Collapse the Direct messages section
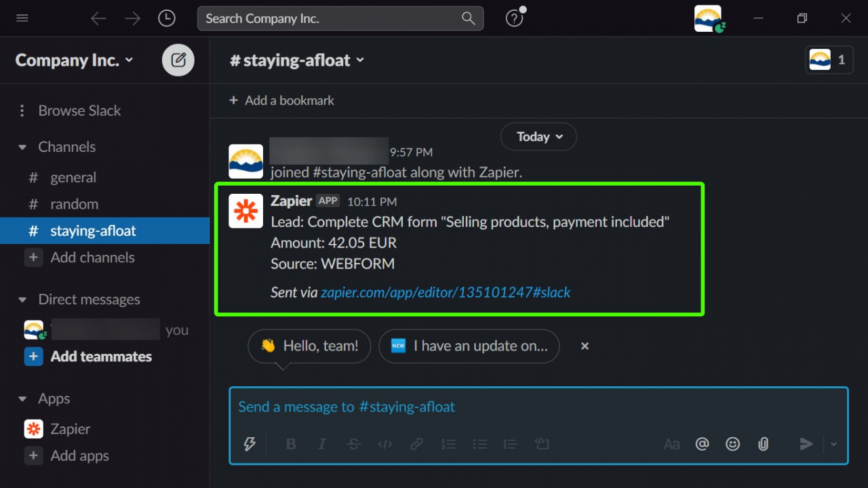This screenshot has height=488, width=868. [22, 300]
